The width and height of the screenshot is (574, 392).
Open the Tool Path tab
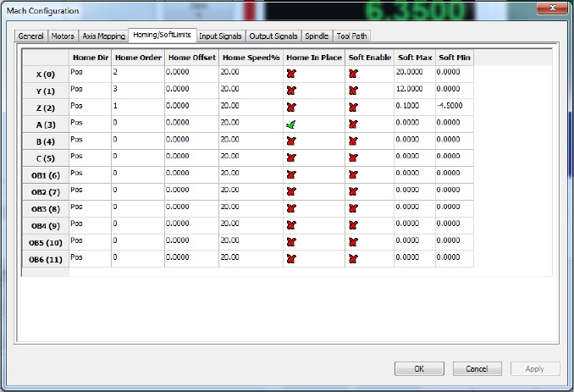[x=352, y=36]
